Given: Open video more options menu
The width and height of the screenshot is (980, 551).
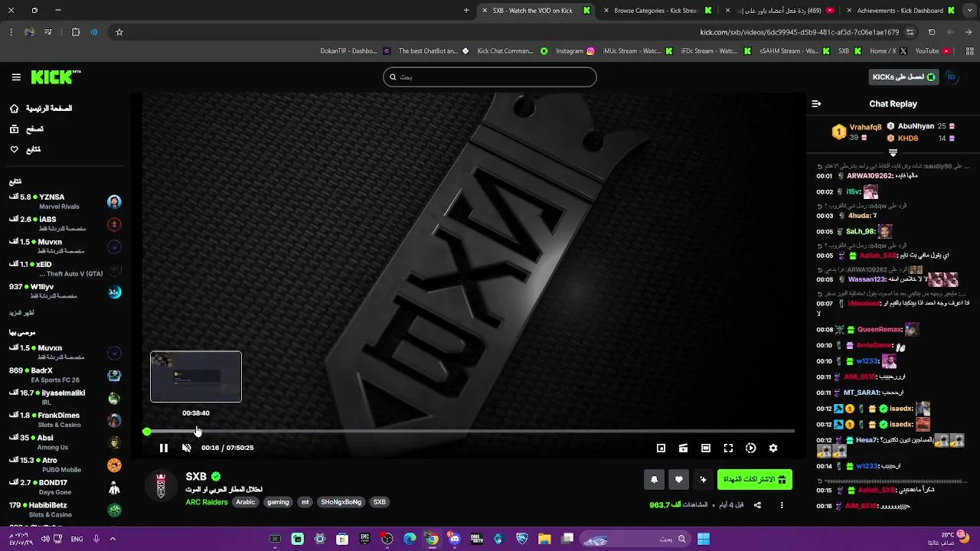Looking at the screenshot, I should [x=782, y=505].
